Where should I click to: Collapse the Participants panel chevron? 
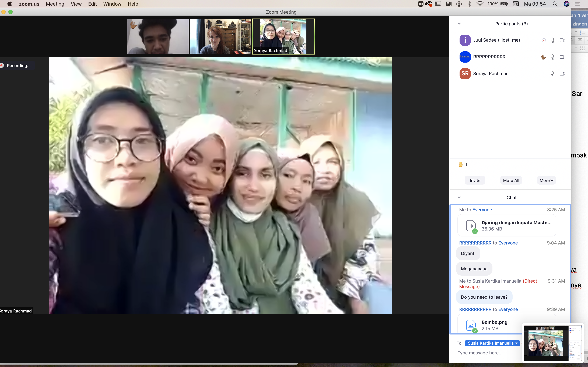459,24
